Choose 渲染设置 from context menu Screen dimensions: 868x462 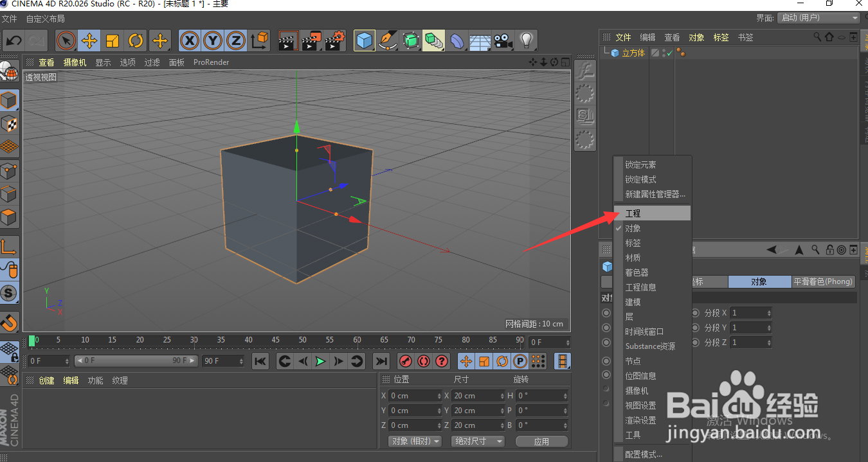652,420
